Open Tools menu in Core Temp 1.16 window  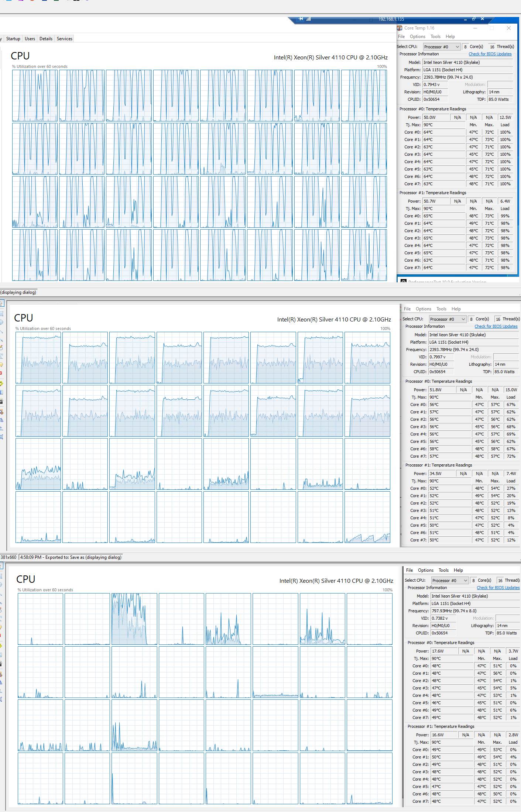click(436, 37)
